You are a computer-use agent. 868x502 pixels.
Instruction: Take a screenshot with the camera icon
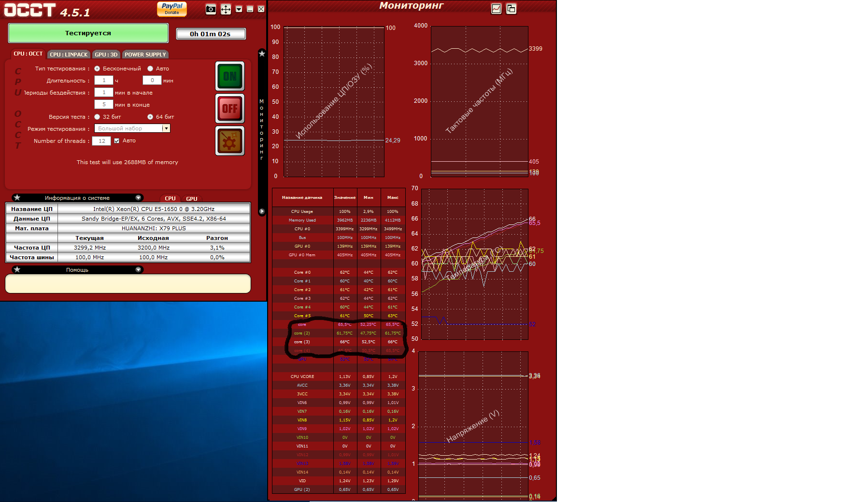[211, 9]
